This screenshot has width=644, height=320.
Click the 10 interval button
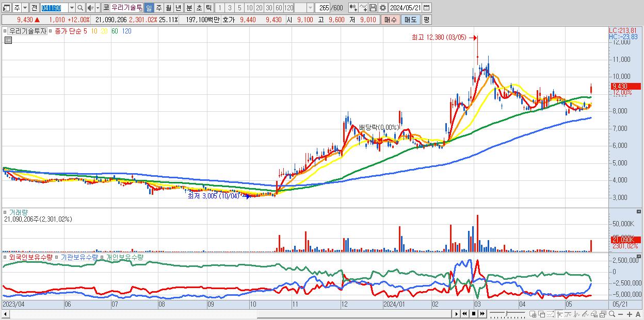pos(249,8)
